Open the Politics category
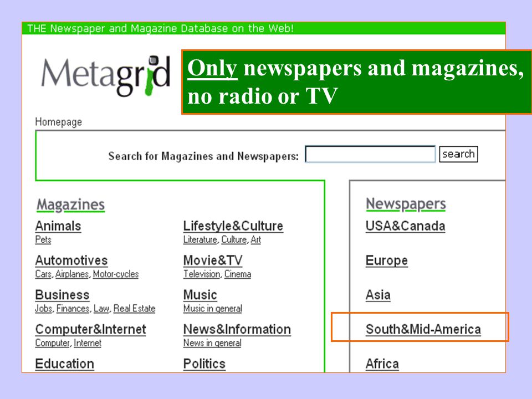Image resolution: width=532 pixels, height=399 pixels. (204, 364)
